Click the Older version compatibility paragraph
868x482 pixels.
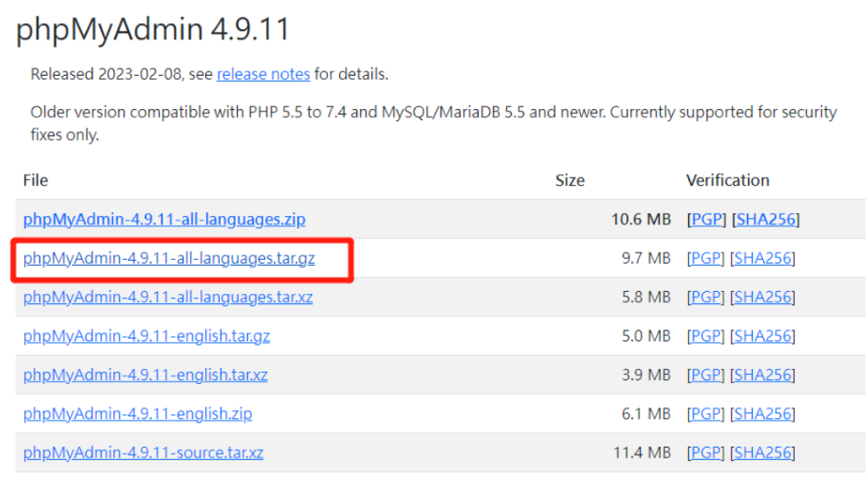(x=434, y=123)
